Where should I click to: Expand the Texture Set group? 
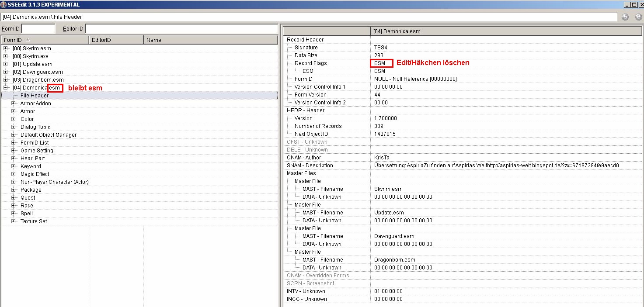click(14, 221)
